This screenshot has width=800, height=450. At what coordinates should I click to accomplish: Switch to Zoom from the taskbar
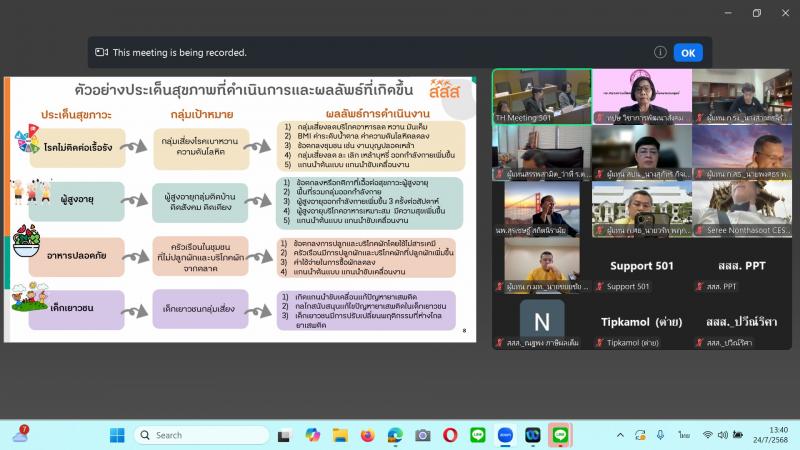(x=505, y=435)
